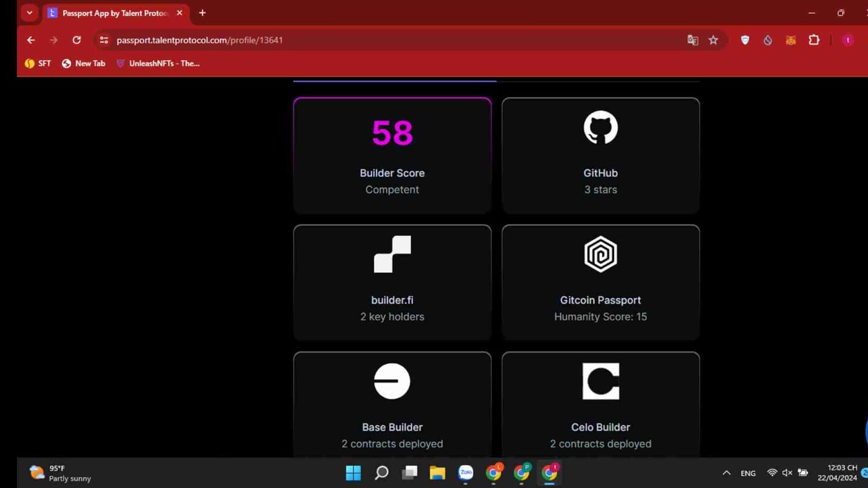The height and width of the screenshot is (488, 868).
Task: Open the Wi-Fi network settings
Action: [771, 473]
